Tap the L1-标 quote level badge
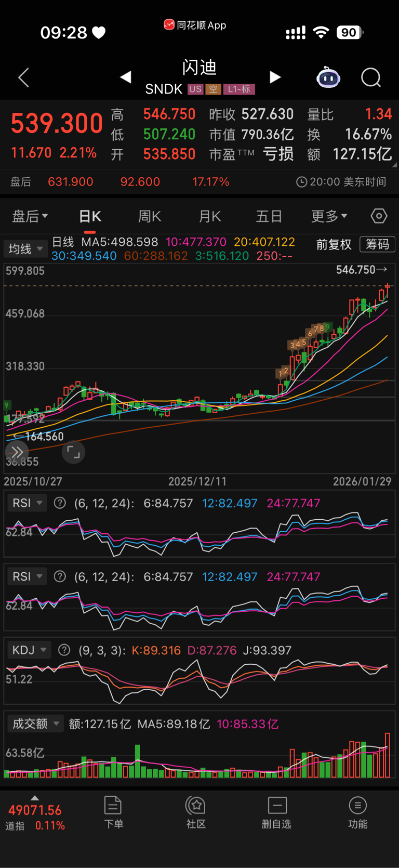The height and width of the screenshot is (868, 399). click(x=239, y=89)
